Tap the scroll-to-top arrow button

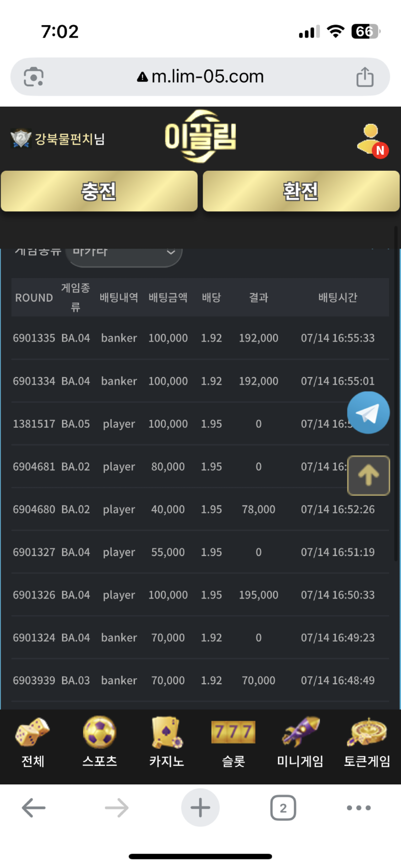coord(368,475)
